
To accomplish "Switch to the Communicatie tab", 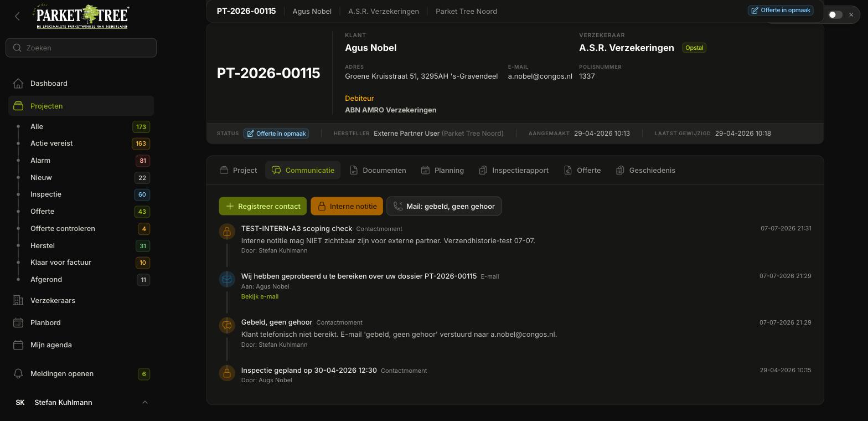I will 303,170.
